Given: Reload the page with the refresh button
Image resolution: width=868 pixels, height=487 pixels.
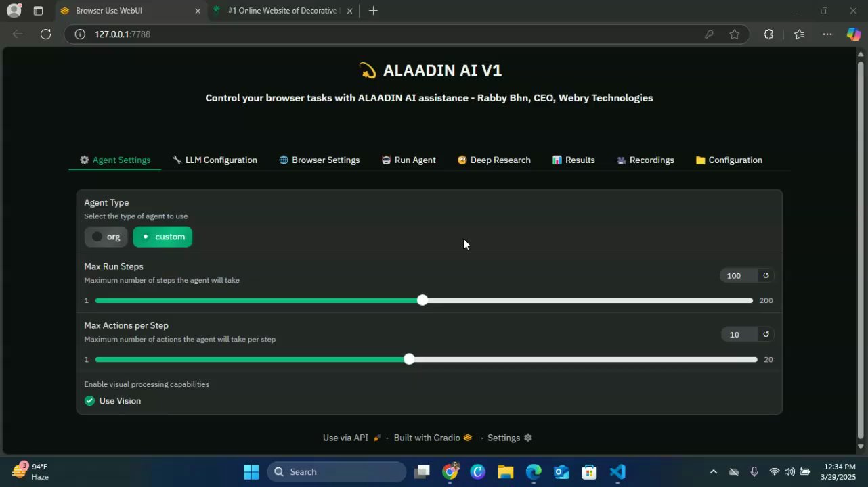Looking at the screenshot, I should click(x=45, y=34).
